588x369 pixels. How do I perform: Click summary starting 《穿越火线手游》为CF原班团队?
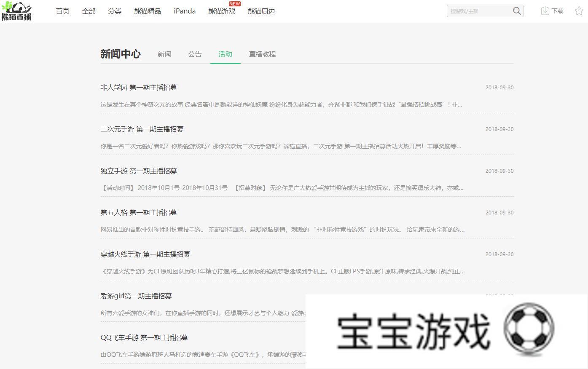point(282,271)
